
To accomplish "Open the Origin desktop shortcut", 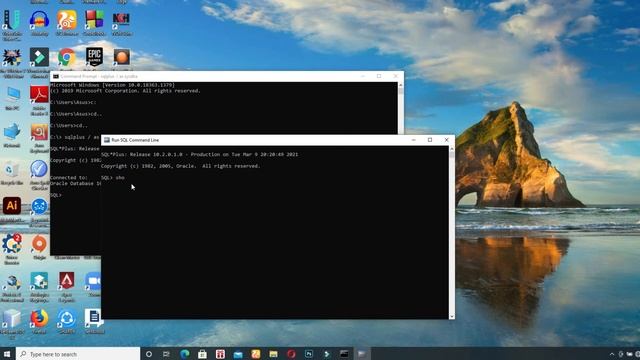I will 39,244.
